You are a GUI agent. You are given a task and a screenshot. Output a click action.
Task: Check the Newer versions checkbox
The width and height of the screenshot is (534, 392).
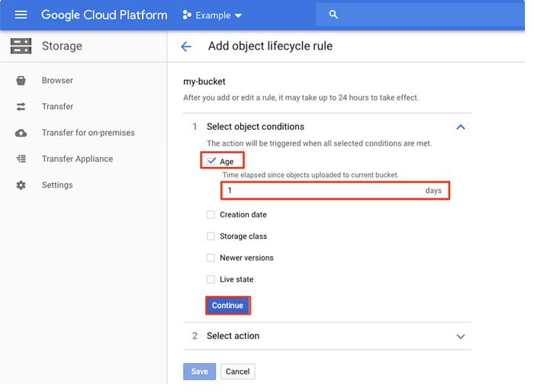(211, 258)
